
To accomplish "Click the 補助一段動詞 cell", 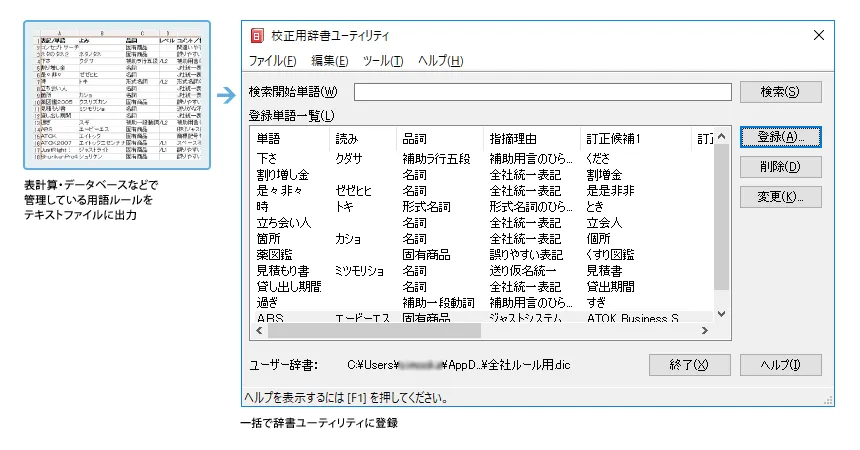I will (x=438, y=302).
